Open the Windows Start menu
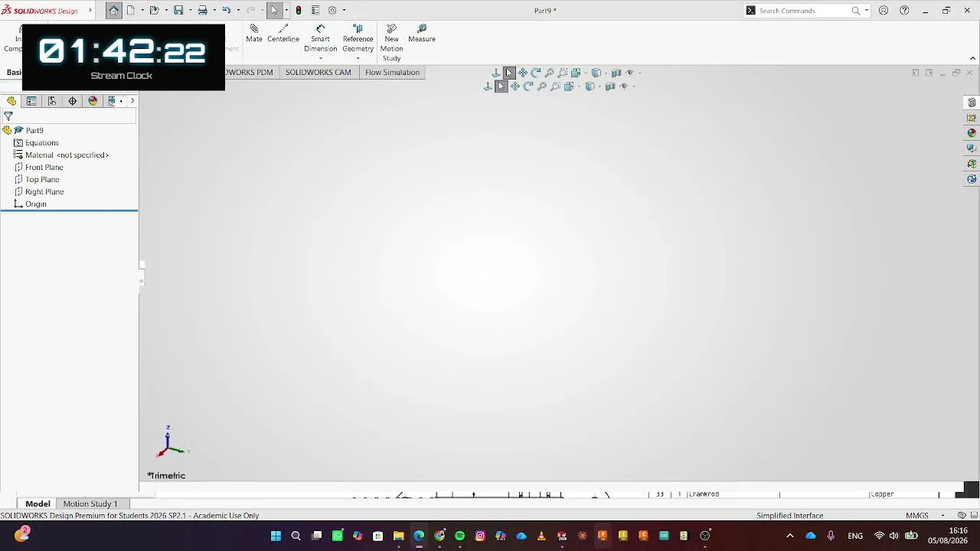980x551 pixels. tap(276, 536)
